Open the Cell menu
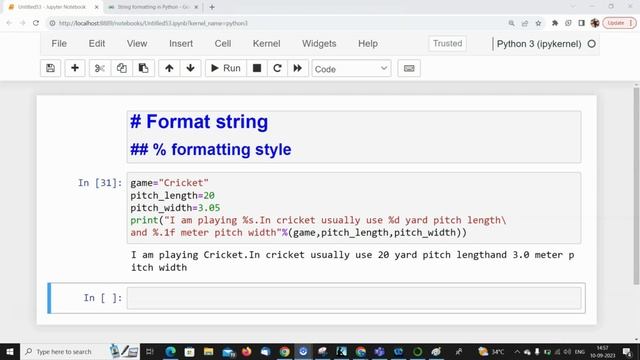The height and width of the screenshot is (360, 640). point(223,44)
